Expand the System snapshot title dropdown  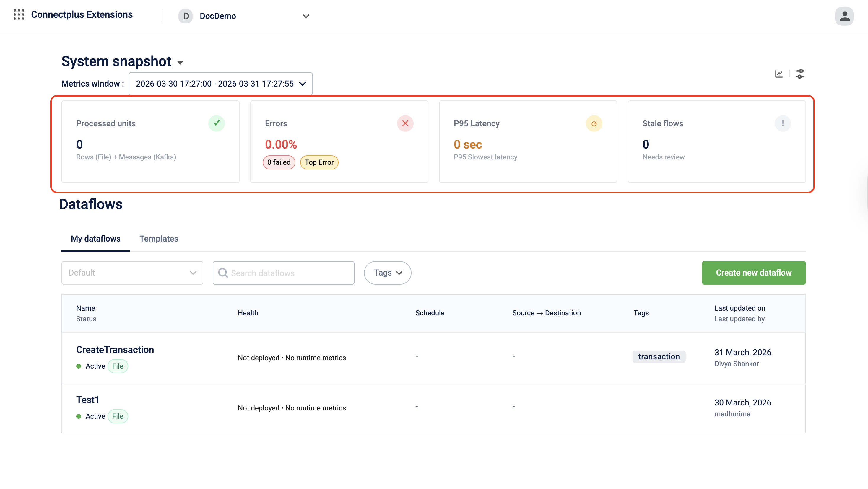click(180, 63)
